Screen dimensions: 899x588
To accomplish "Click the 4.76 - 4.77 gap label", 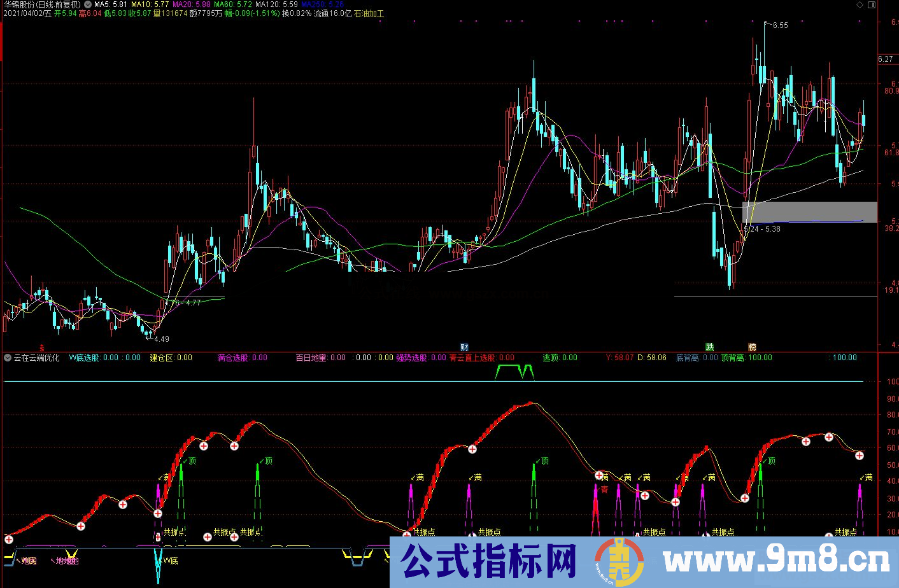I will coord(183,303).
